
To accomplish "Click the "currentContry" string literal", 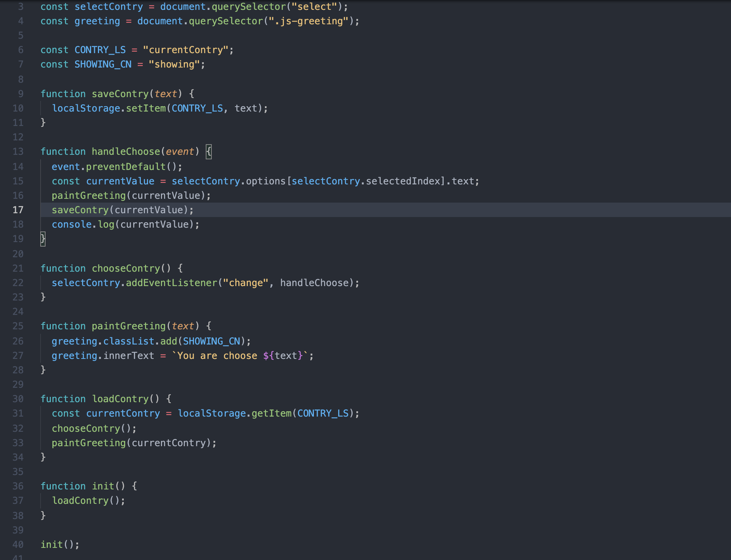I will (x=186, y=50).
